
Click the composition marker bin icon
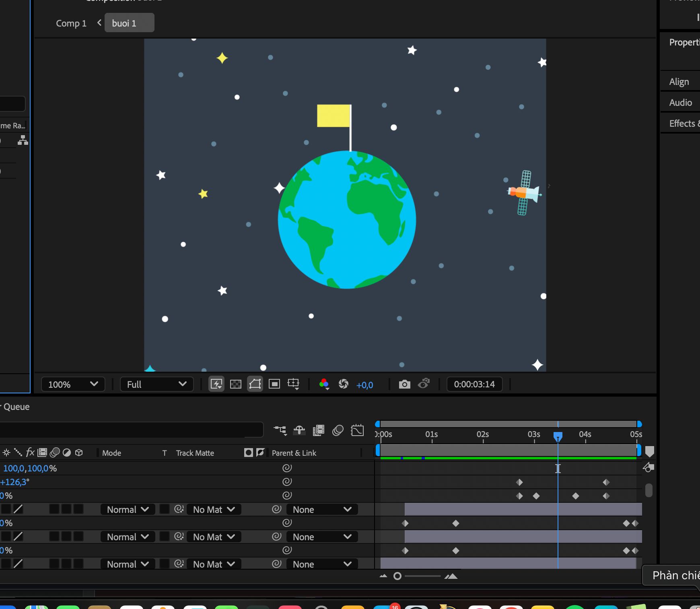click(x=650, y=452)
